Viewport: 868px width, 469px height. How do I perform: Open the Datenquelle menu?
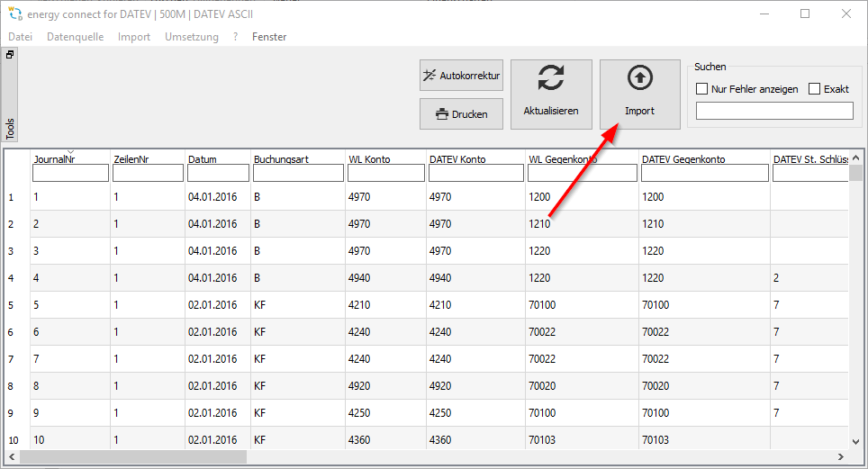76,37
